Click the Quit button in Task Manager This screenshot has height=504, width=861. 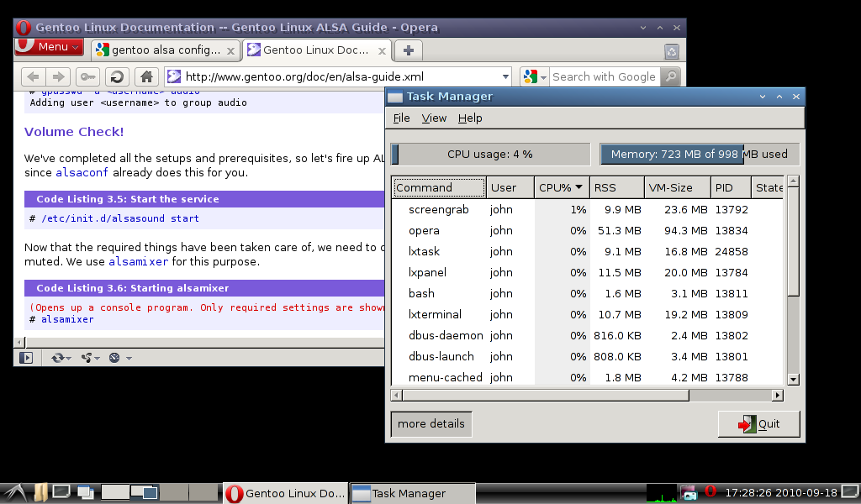click(758, 424)
